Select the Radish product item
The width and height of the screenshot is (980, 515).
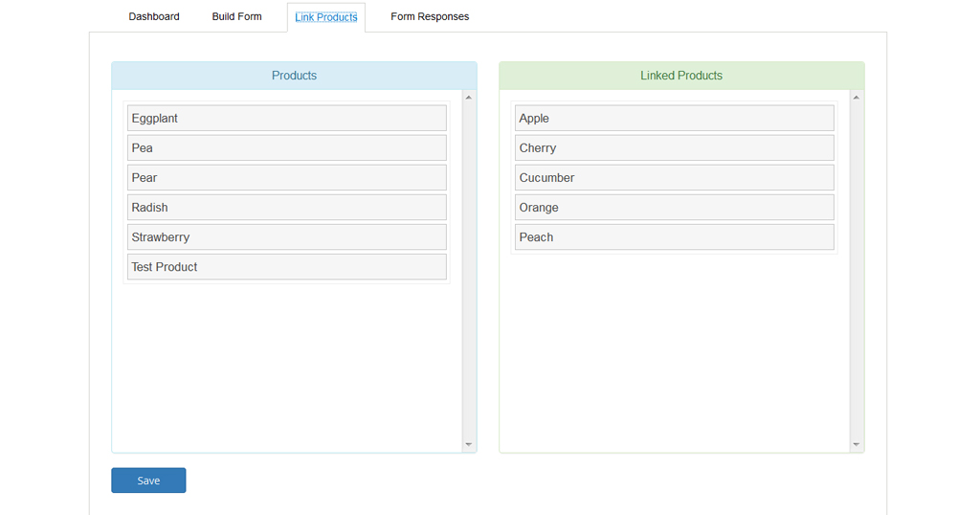tap(287, 208)
